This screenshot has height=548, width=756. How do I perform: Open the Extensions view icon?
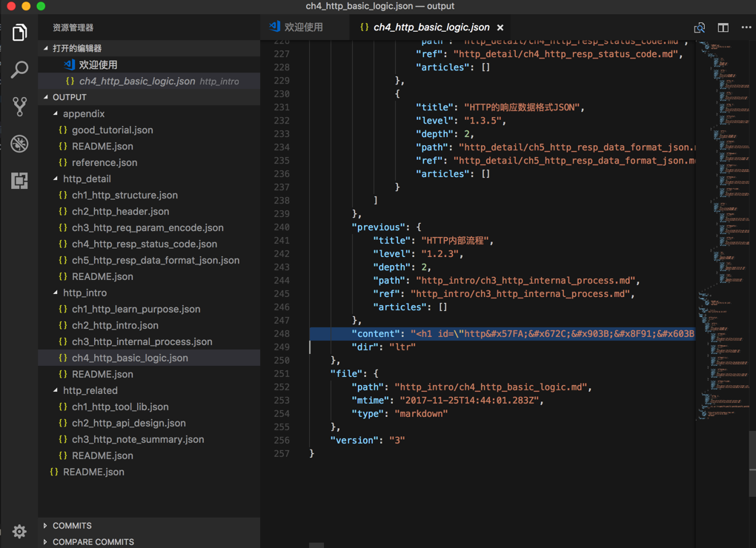(x=19, y=181)
